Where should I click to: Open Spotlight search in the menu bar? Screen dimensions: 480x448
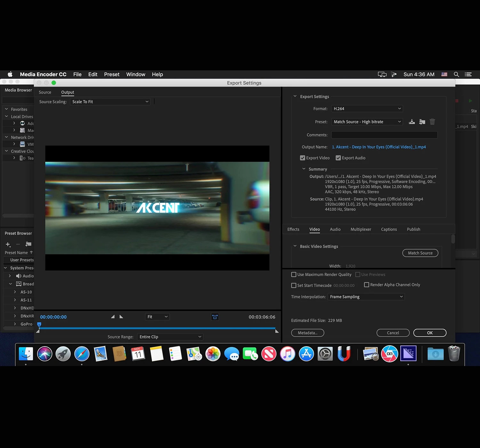point(456,74)
